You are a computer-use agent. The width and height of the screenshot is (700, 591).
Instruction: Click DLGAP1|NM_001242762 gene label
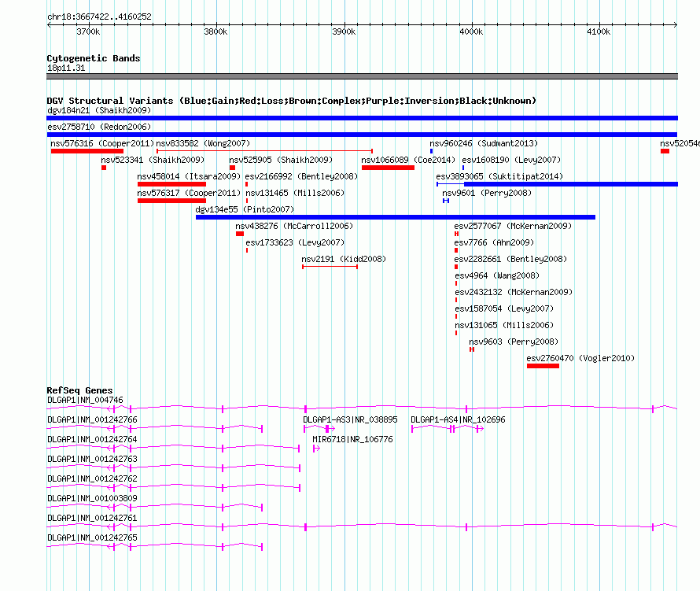[x=92, y=479]
